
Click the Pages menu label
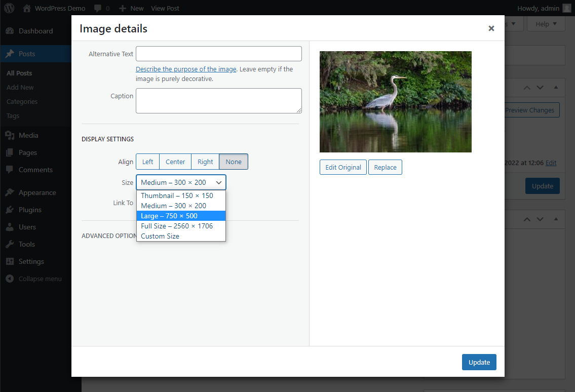28,152
